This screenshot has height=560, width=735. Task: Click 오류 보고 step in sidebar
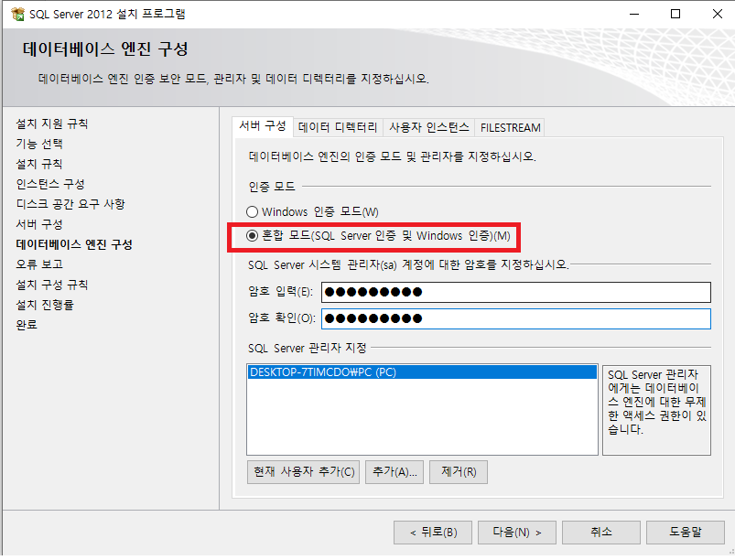pos(39,264)
